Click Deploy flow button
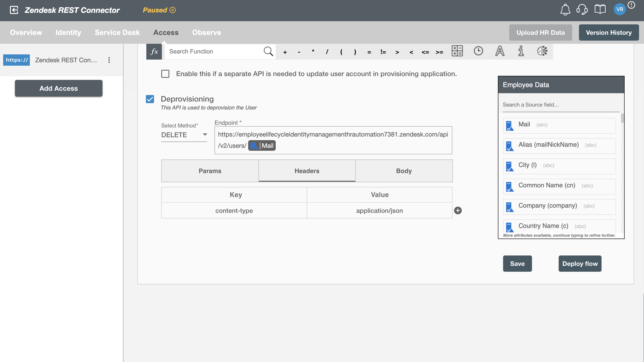Viewport: 644px width, 362px height. coord(580,263)
